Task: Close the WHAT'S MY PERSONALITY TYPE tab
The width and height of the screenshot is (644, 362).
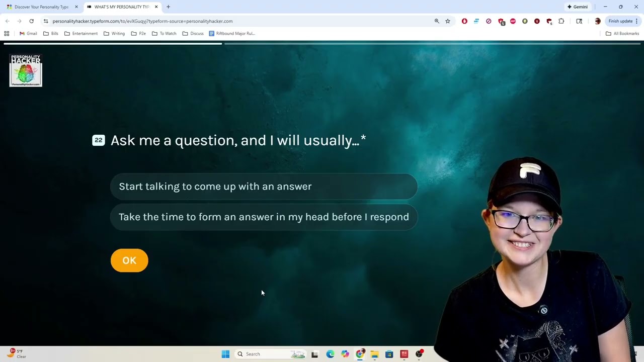Action: tap(156, 7)
